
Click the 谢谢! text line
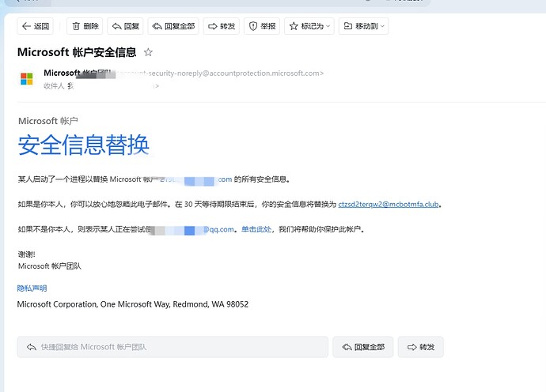[x=26, y=254]
